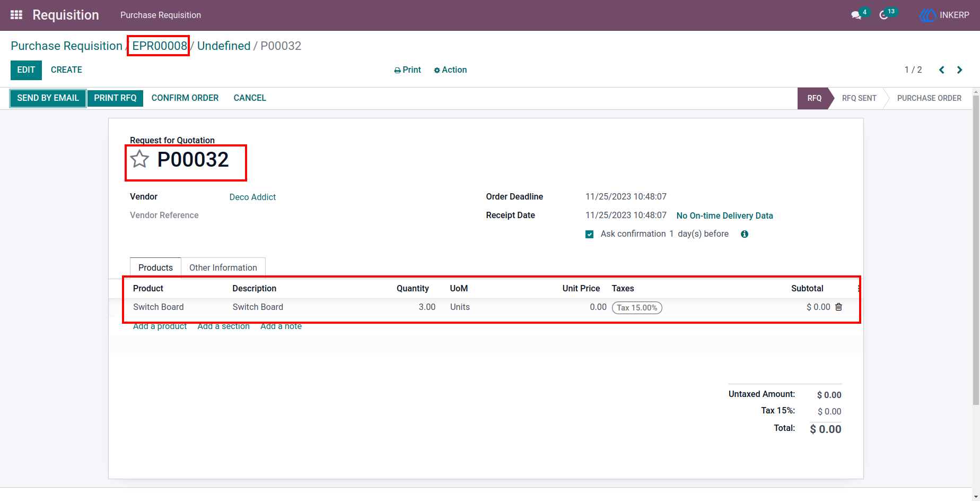The width and height of the screenshot is (980, 501).
Task: Click PRINT RFQ button
Action: [115, 98]
